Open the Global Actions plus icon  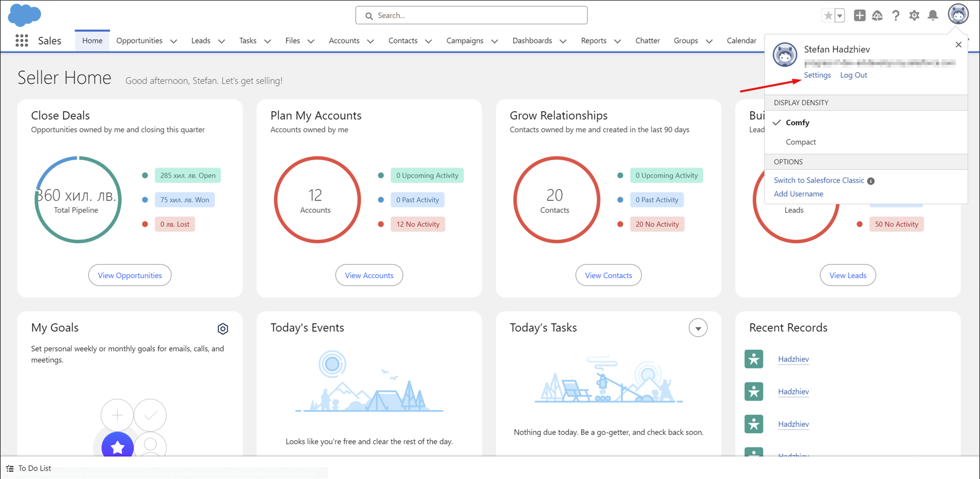point(859,15)
